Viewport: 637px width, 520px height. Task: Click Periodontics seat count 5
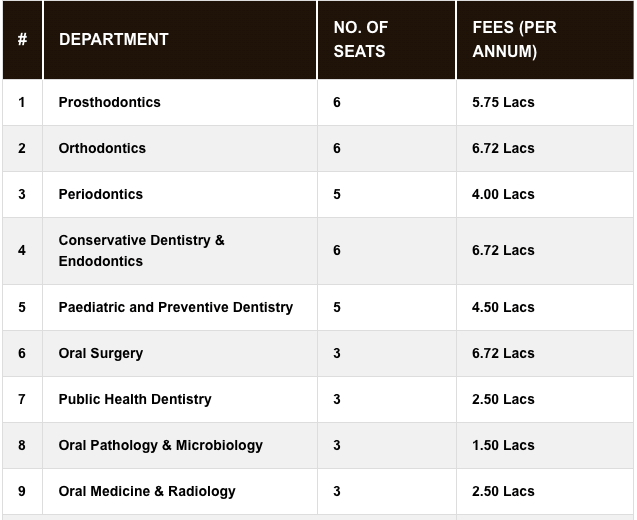coord(337,194)
